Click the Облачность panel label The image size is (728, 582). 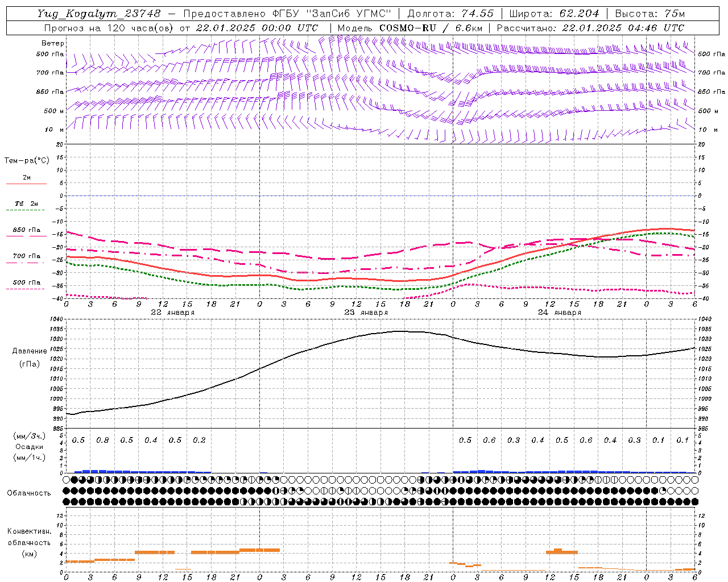[29, 493]
